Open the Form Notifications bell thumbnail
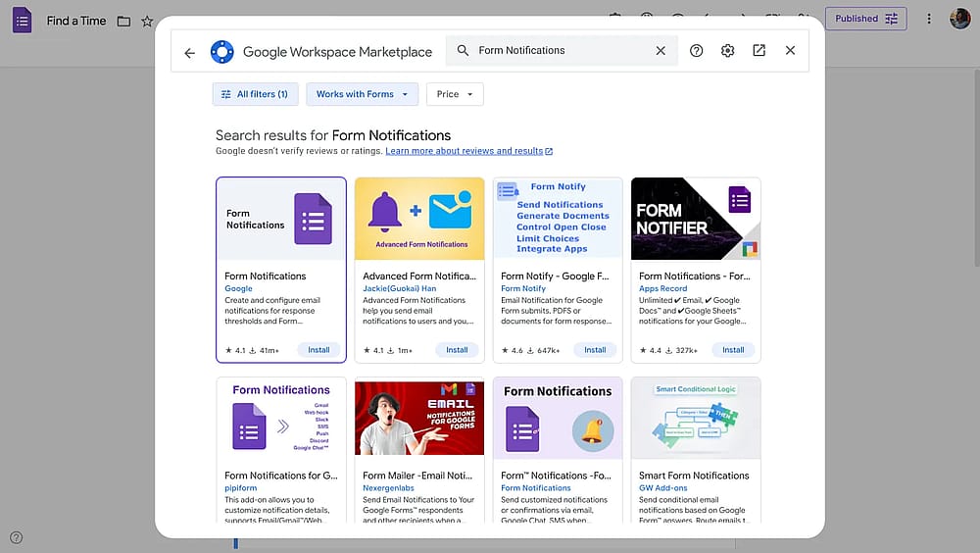Image resolution: width=980 pixels, height=553 pixels. click(558, 418)
